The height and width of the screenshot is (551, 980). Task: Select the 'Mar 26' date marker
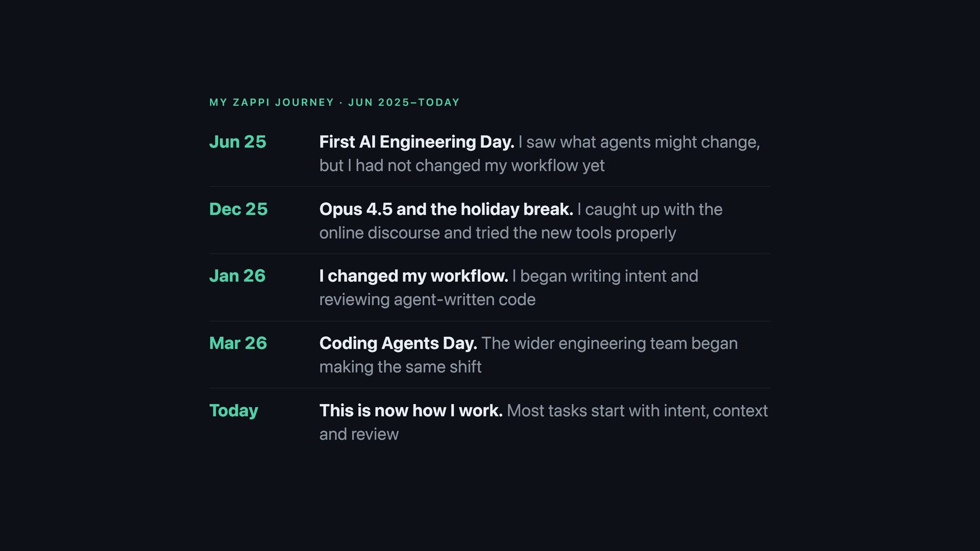pyautogui.click(x=238, y=343)
